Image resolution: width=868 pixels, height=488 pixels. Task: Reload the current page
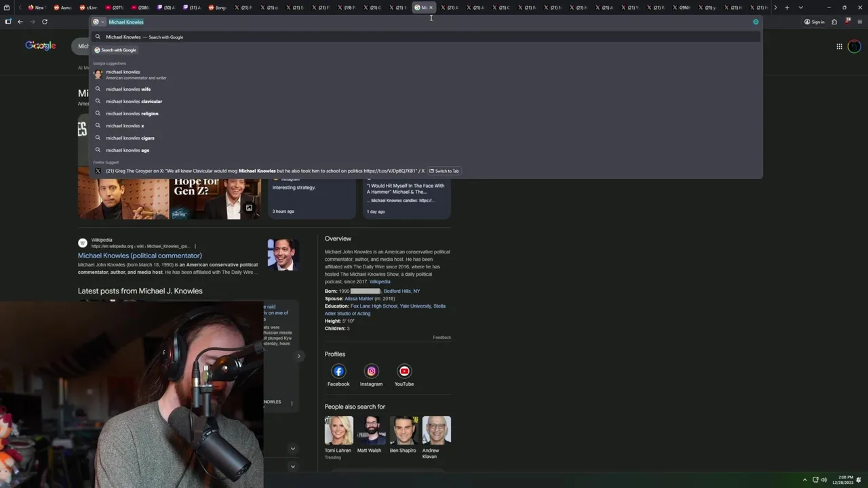[x=45, y=22]
